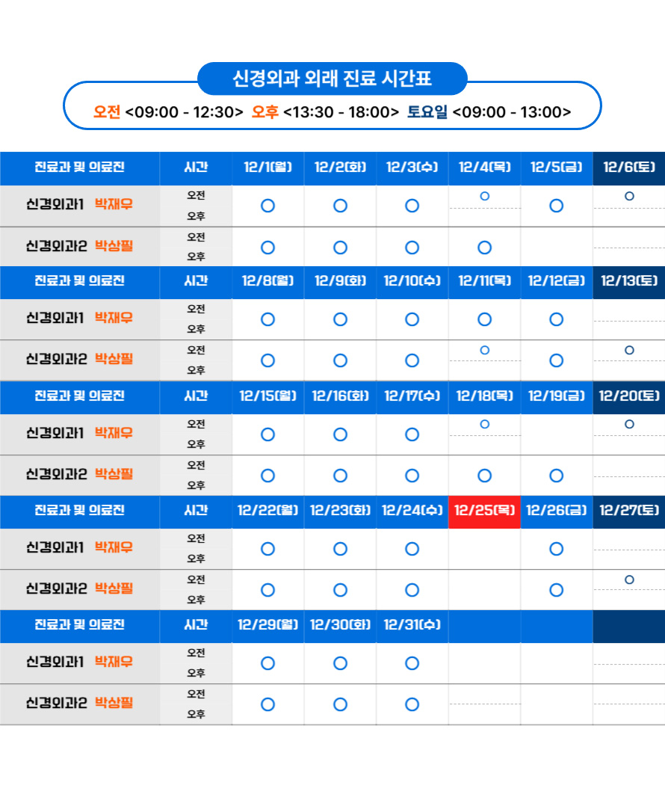The height and width of the screenshot is (812, 665).
Task: Select 박상필's small morning circle on 12/11(목)
Action: pos(484,350)
